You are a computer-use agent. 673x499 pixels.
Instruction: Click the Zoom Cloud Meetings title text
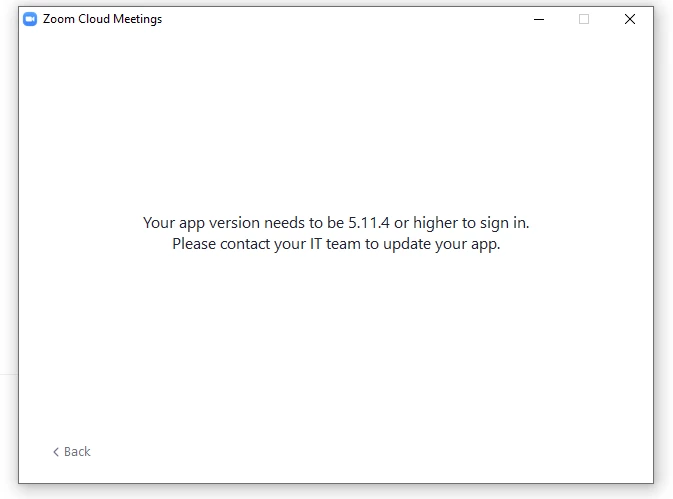(103, 19)
